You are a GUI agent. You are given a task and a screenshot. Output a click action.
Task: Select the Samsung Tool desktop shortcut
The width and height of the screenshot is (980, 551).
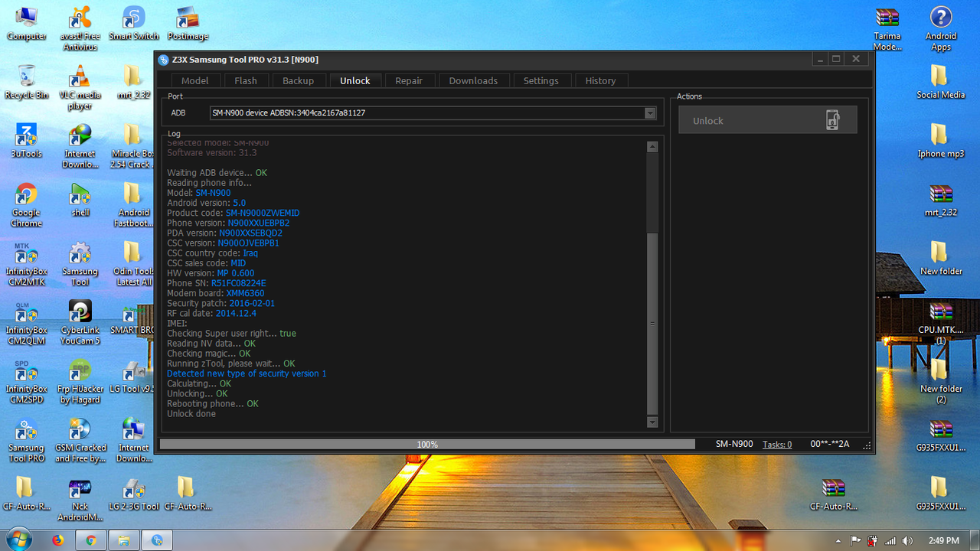80,264
